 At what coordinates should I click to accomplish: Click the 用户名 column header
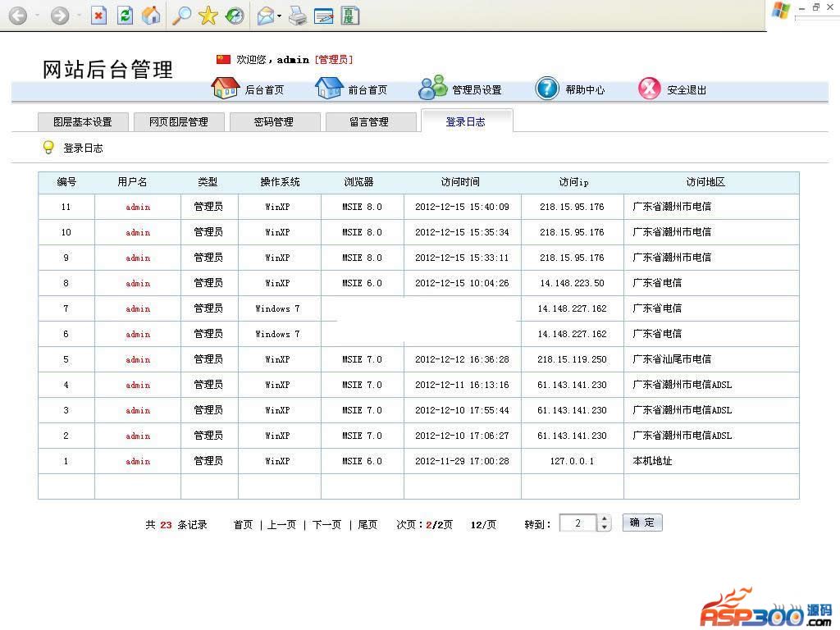132,182
